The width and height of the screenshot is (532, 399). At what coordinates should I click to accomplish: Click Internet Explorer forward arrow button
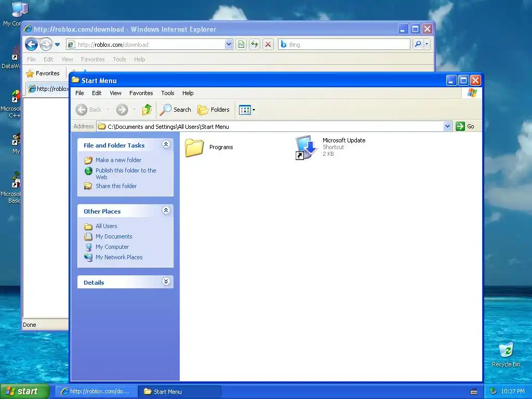tap(46, 45)
